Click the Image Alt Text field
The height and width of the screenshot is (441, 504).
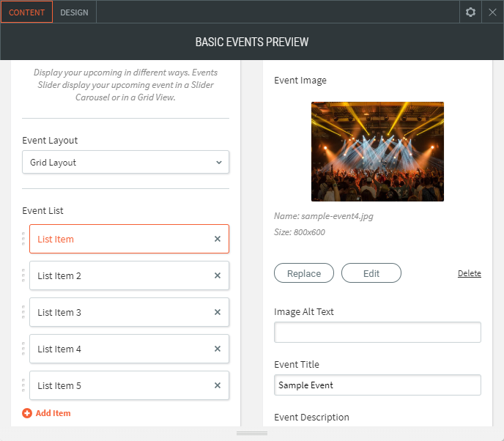[377, 333]
